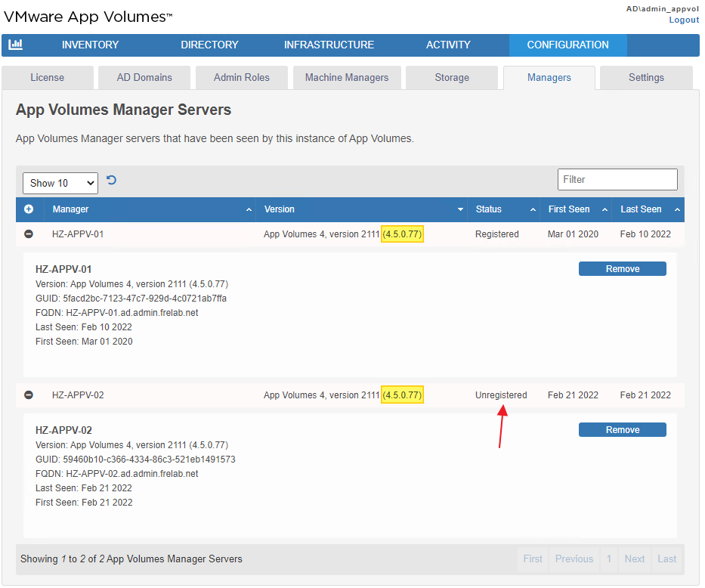Go to the Settings tab
705x588 pixels.
pyautogui.click(x=646, y=78)
